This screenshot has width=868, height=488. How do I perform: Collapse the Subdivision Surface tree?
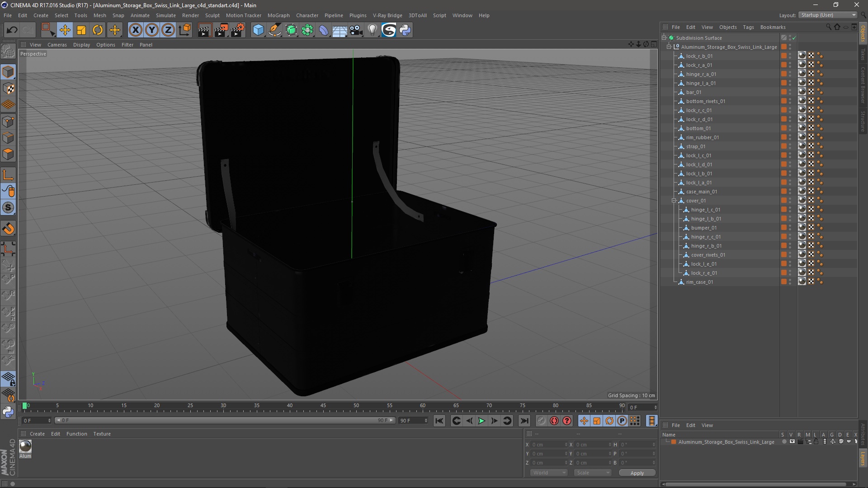664,38
